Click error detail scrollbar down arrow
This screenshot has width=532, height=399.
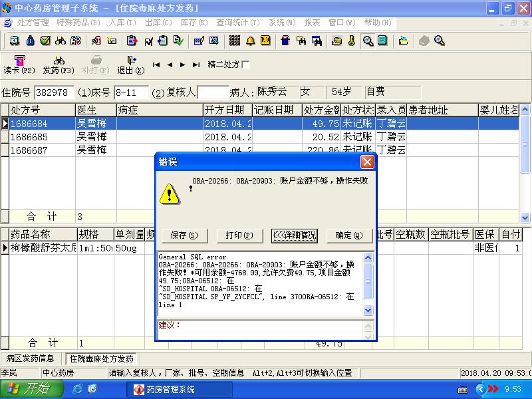coord(368,310)
